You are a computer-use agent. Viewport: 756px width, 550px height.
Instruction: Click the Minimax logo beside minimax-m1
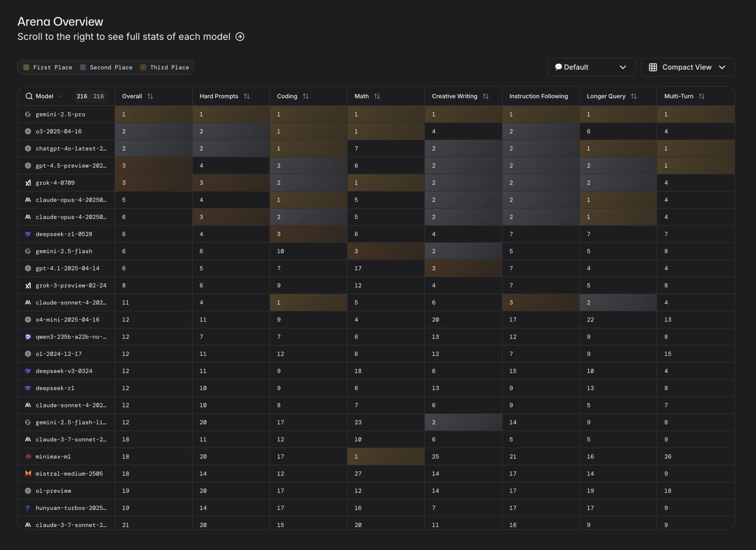pyautogui.click(x=28, y=456)
